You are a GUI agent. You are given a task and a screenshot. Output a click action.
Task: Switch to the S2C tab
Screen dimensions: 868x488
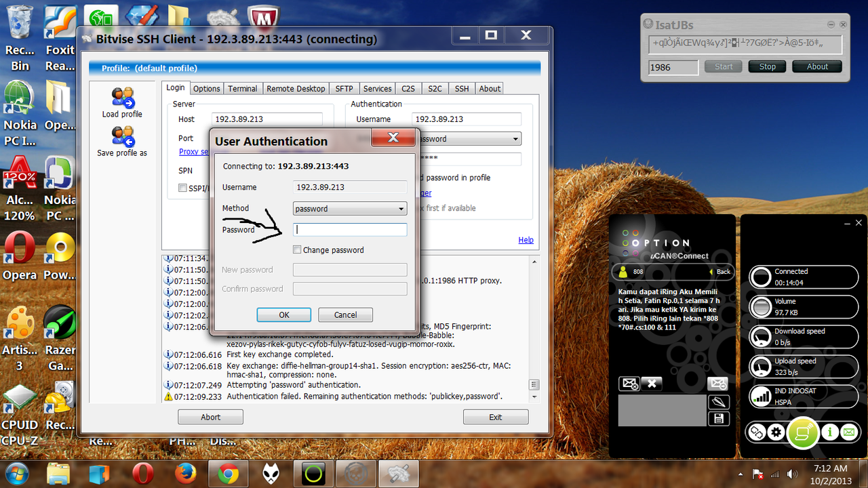(x=435, y=89)
